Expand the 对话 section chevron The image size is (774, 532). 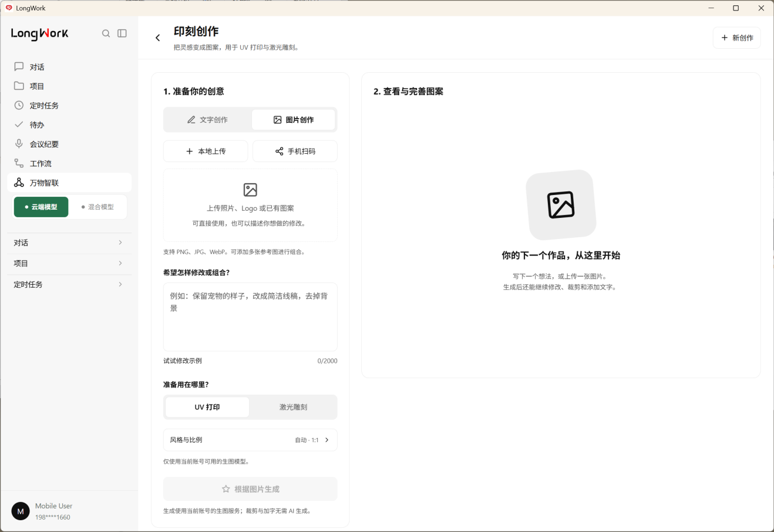120,243
